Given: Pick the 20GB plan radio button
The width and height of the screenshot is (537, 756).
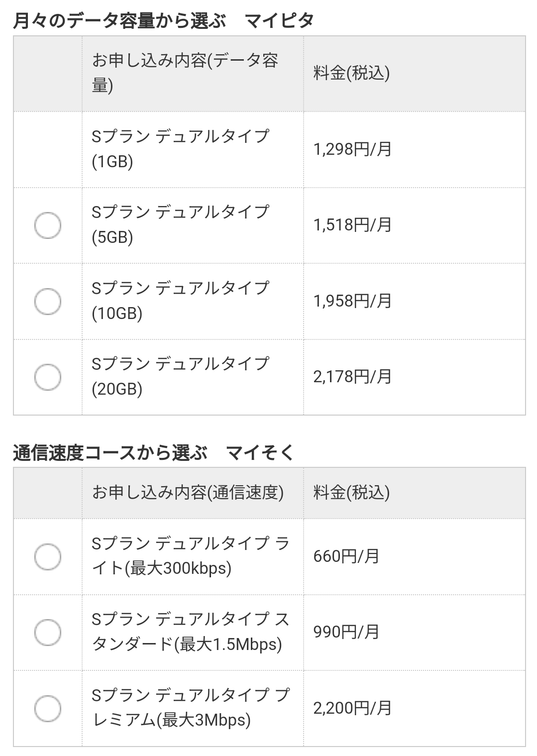Looking at the screenshot, I should pyautogui.click(x=48, y=377).
